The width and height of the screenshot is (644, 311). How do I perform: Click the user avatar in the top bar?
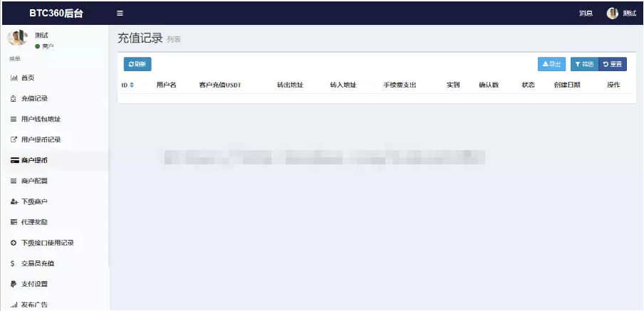click(613, 13)
